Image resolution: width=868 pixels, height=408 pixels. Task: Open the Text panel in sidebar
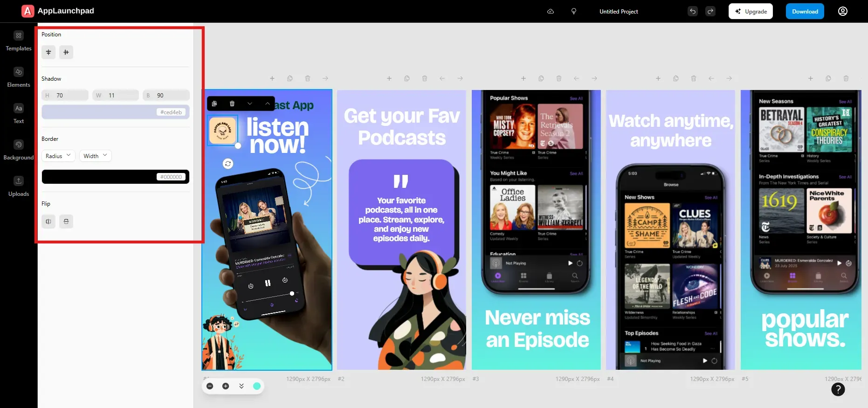pyautogui.click(x=19, y=114)
